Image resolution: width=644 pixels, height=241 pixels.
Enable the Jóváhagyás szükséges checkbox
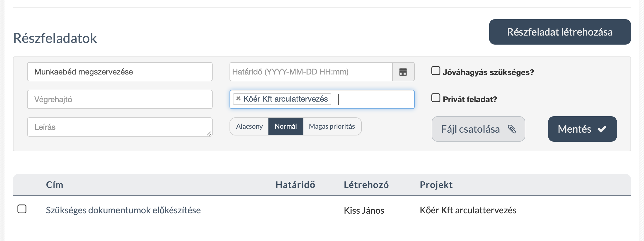(436, 71)
